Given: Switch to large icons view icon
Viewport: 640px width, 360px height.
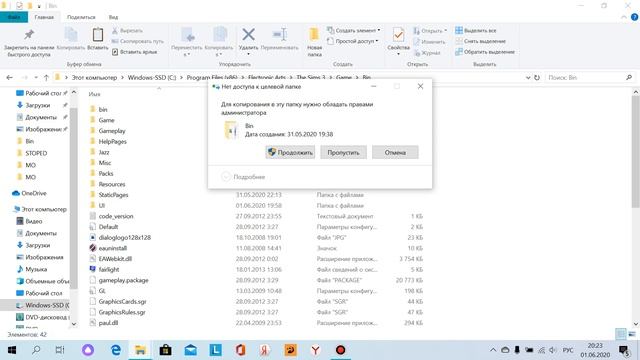Looking at the screenshot, I should (x=632, y=334).
